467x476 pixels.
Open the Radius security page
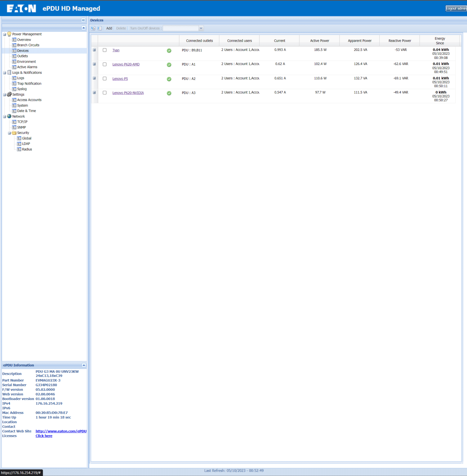[x=27, y=149]
